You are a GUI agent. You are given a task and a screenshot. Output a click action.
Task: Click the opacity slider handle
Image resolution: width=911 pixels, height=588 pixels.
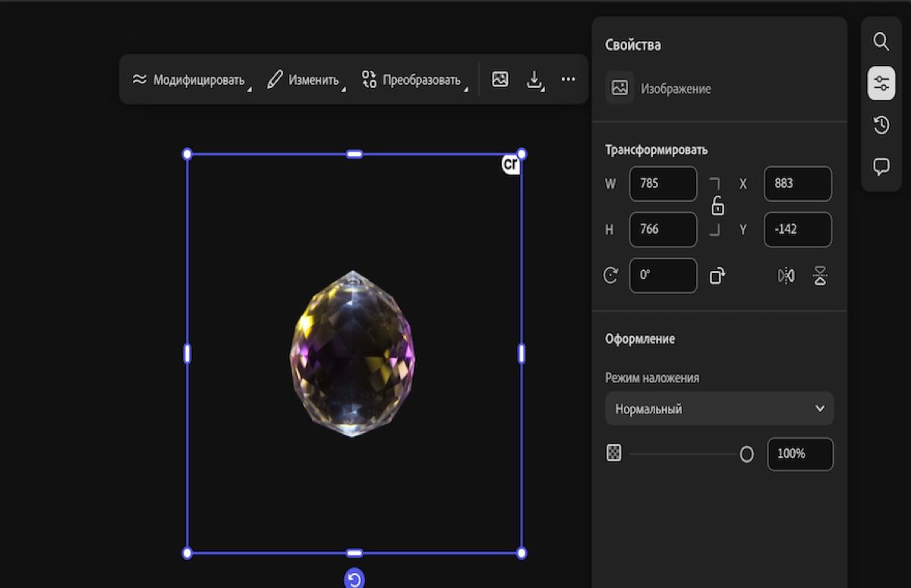(747, 454)
